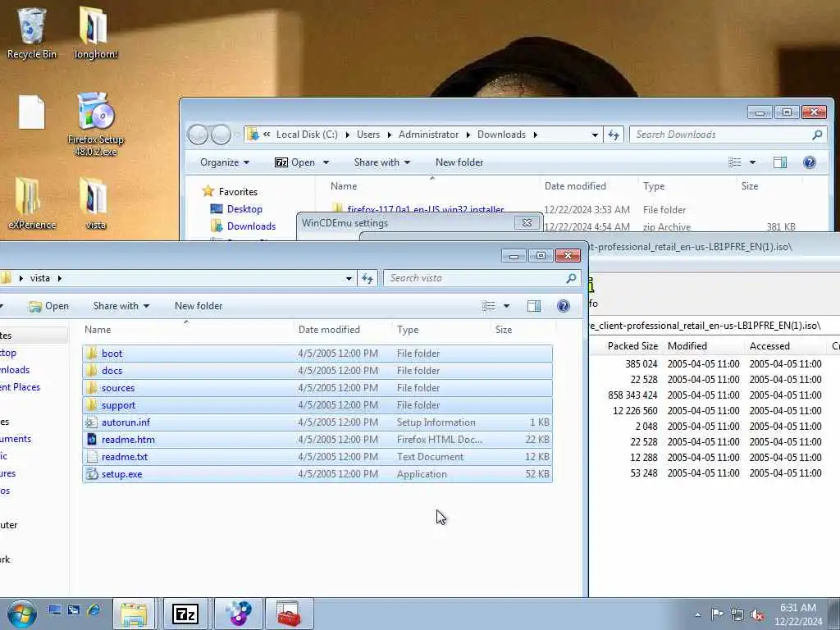Launch Internet Explorer from quick launch

94,609
